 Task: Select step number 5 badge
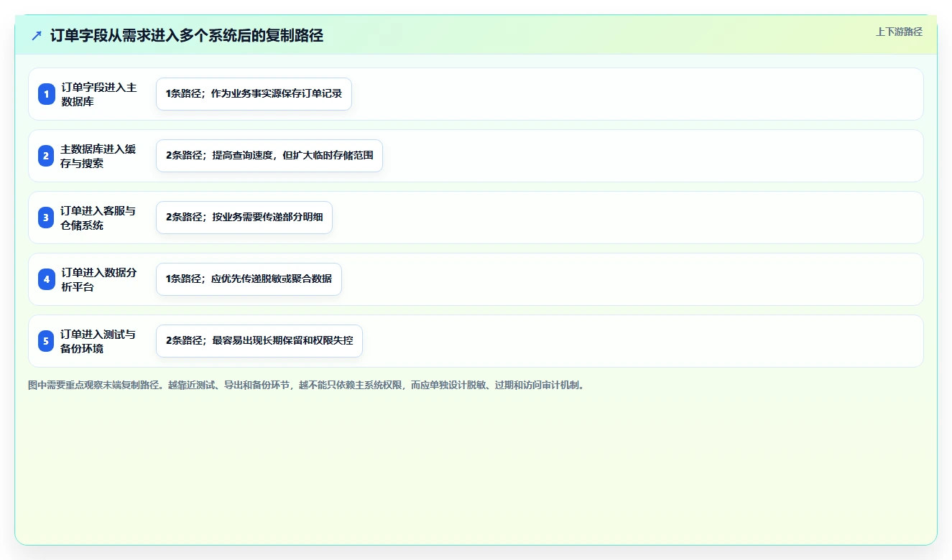[x=47, y=341]
